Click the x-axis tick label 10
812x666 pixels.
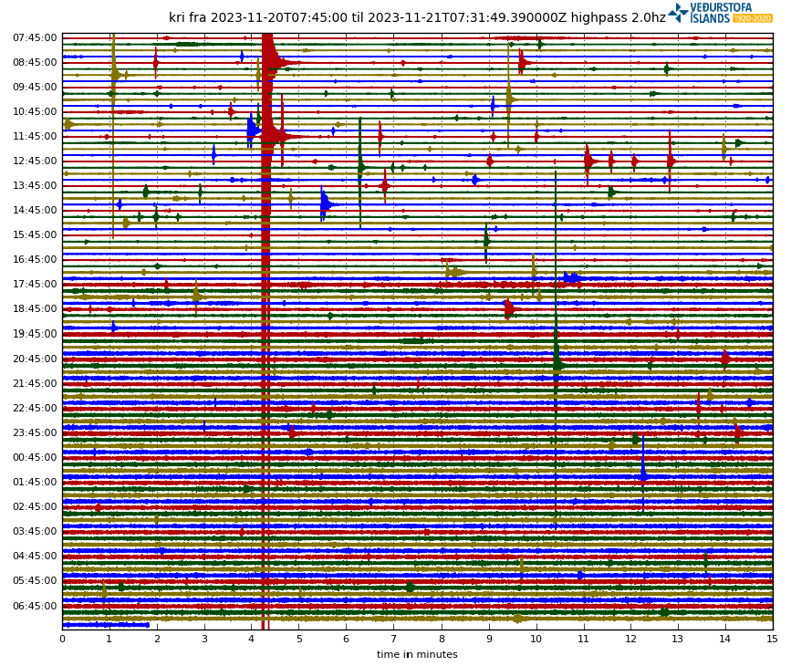(x=536, y=639)
